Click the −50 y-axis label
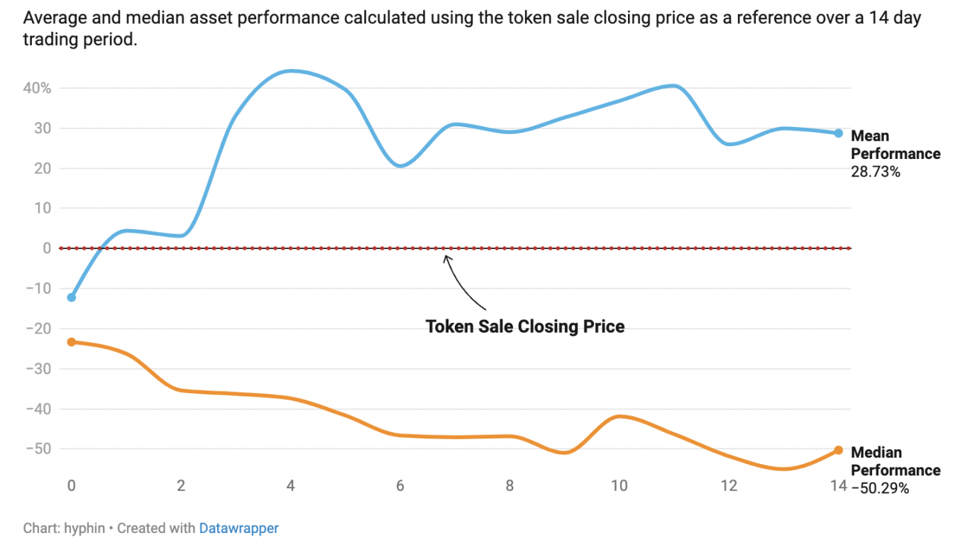 pyautogui.click(x=38, y=449)
